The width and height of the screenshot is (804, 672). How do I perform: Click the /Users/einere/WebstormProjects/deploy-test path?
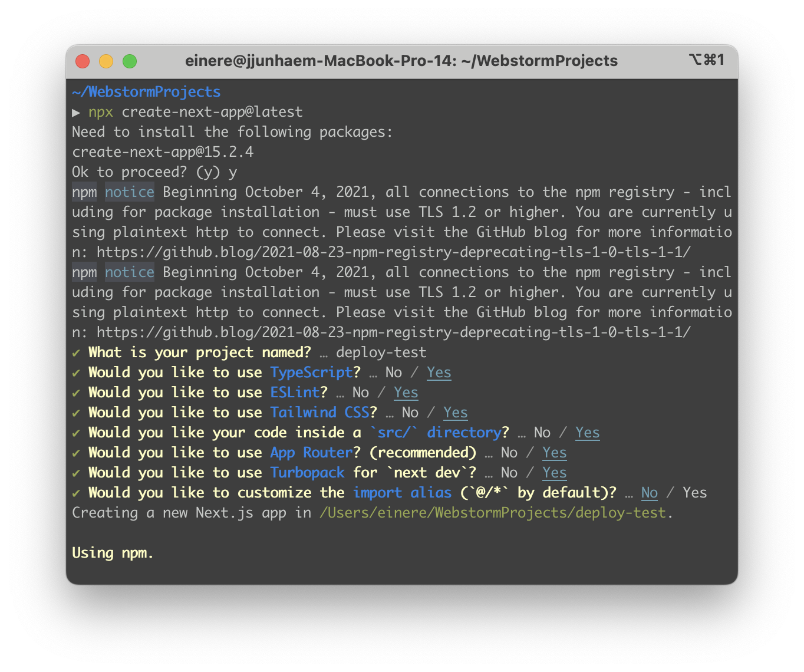tap(492, 513)
